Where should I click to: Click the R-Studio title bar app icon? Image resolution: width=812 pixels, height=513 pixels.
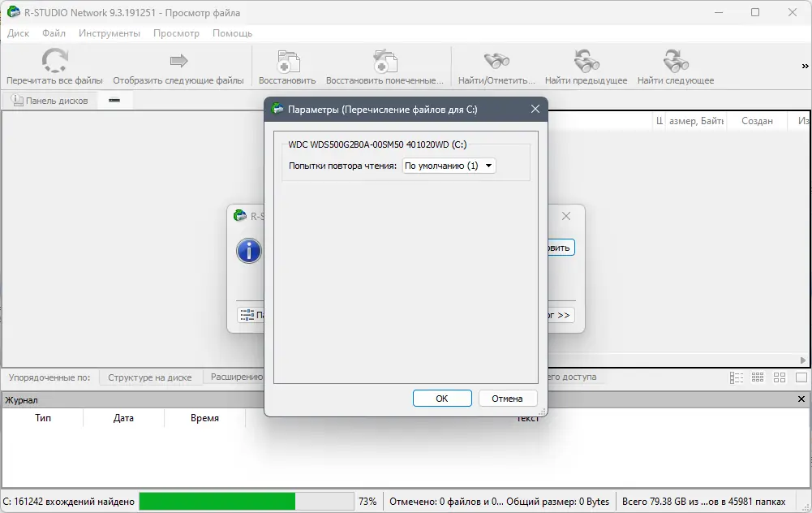click(13, 12)
